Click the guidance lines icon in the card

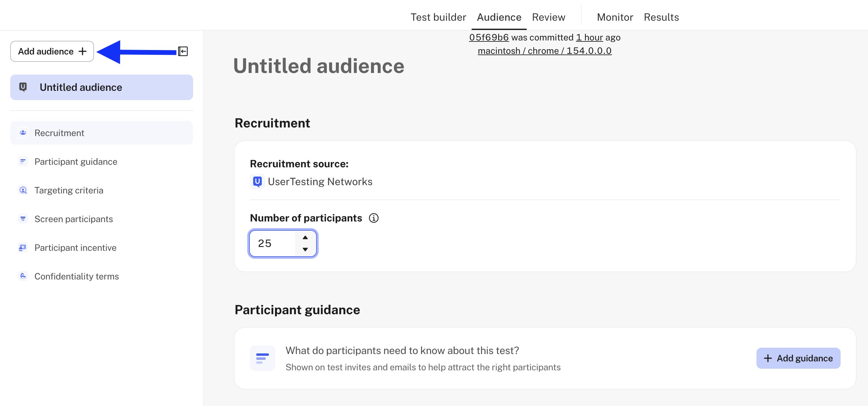tap(263, 358)
